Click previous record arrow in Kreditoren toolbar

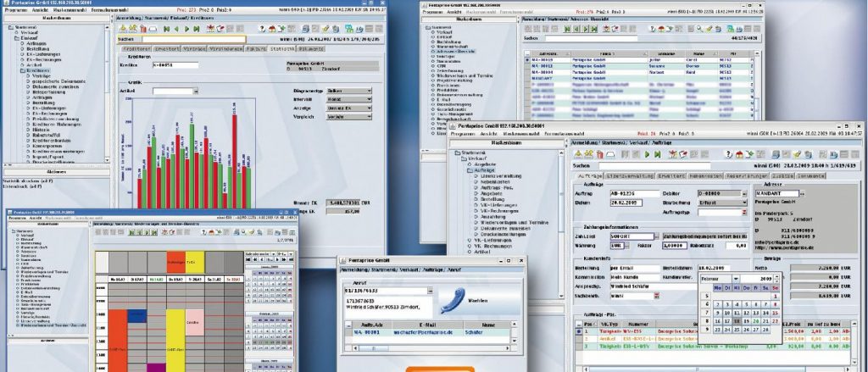click(177, 28)
